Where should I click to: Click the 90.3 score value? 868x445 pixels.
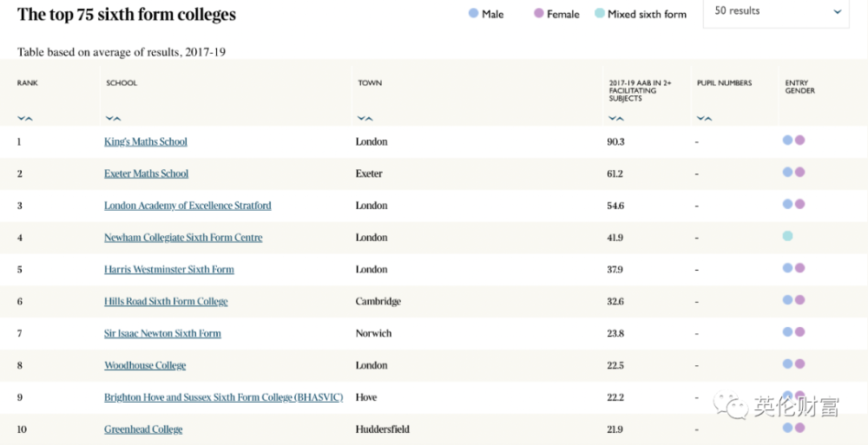[616, 141]
